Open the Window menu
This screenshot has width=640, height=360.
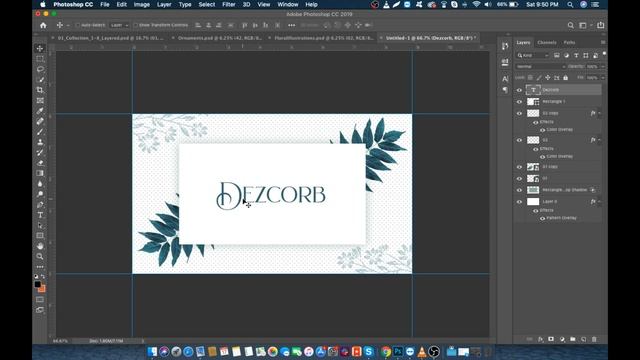tap(288, 4)
